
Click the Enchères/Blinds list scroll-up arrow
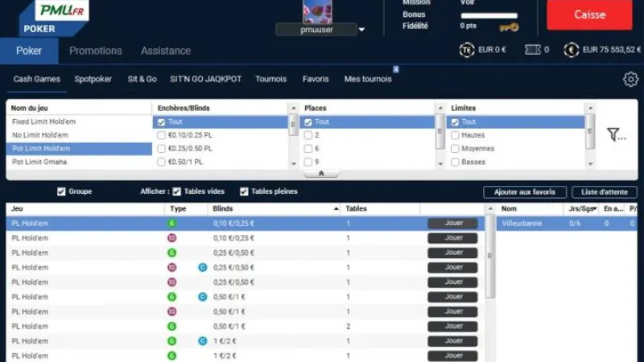coord(293,108)
